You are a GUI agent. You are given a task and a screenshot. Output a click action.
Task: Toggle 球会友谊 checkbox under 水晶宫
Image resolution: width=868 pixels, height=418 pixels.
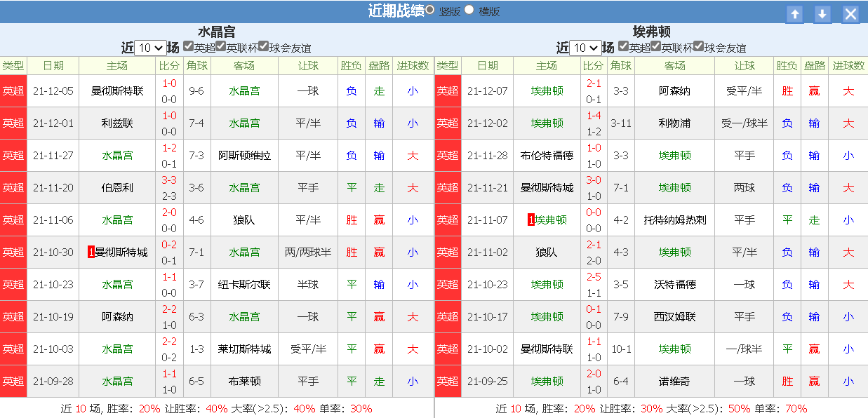point(264,46)
